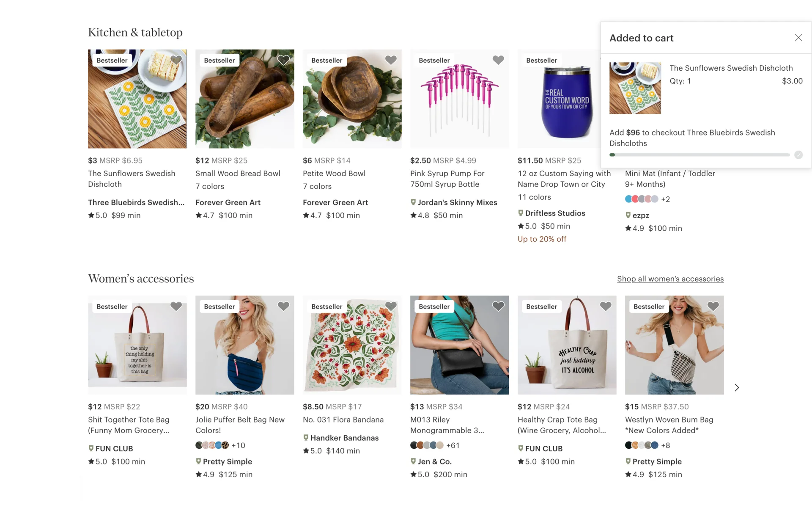Expand +10 more colors on Jolie Belt Bag
Image resolution: width=812 pixels, height=508 pixels.
coord(238,445)
